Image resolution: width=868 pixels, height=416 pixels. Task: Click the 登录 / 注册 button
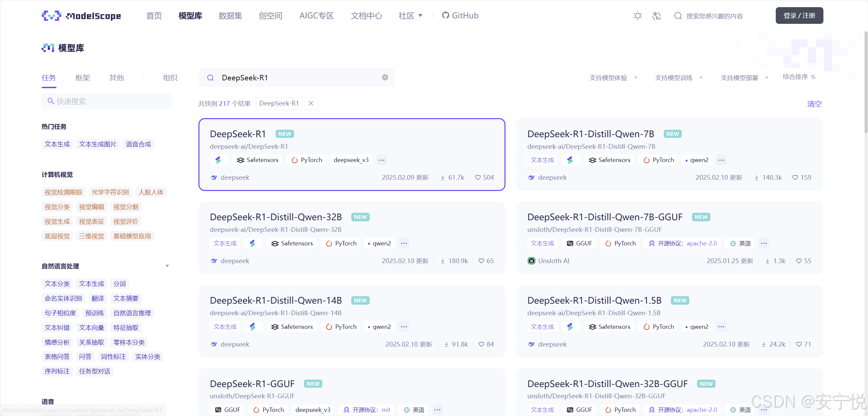coord(799,16)
